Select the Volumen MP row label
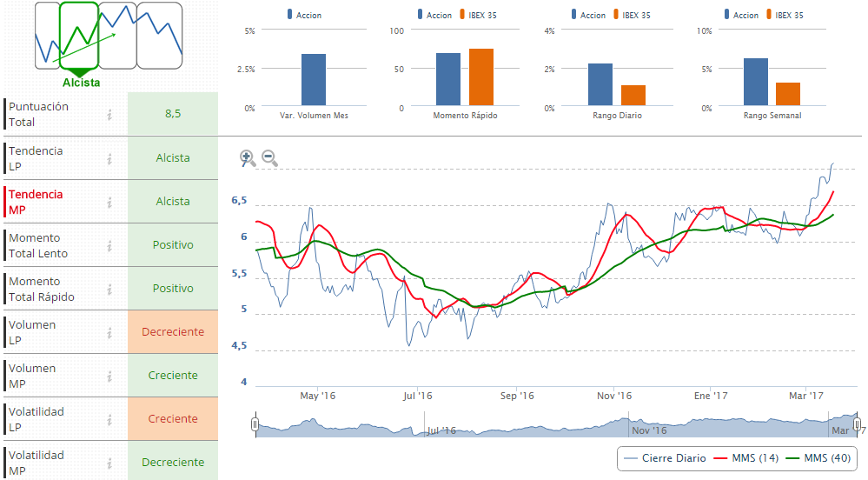Screen dimensions: 868x480 point(32,376)
